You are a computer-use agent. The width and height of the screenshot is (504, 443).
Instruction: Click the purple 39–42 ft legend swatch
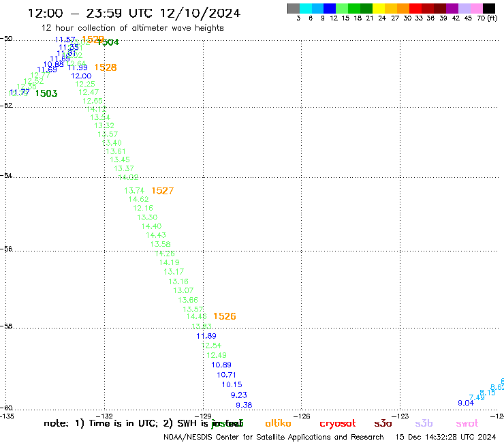click(x=452, y=8)
